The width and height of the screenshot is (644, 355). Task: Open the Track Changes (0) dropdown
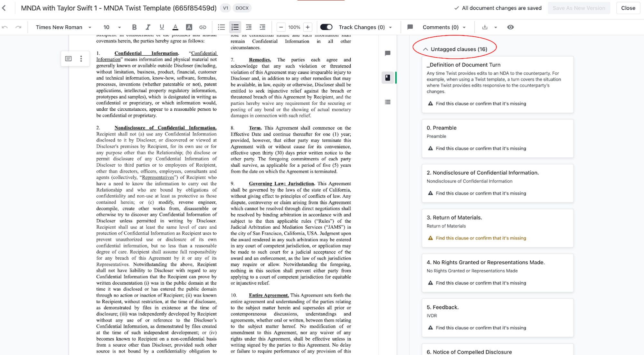[x=365, y=27]
